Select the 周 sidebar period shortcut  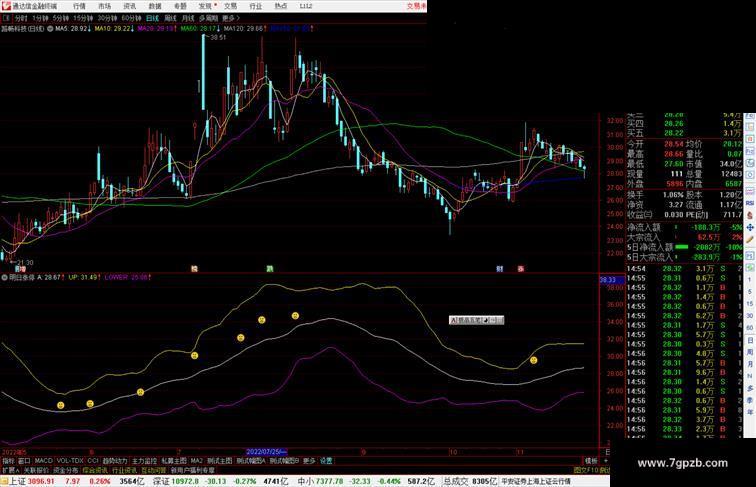click(x=750, y=352)
